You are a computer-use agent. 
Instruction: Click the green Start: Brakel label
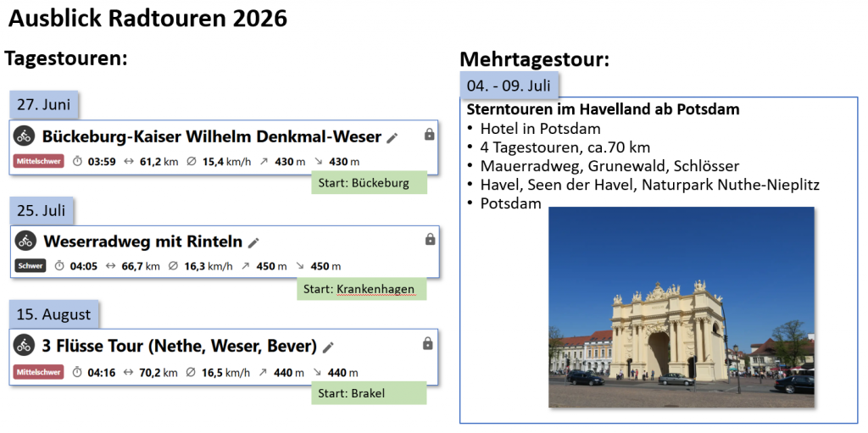pos(368,392)
